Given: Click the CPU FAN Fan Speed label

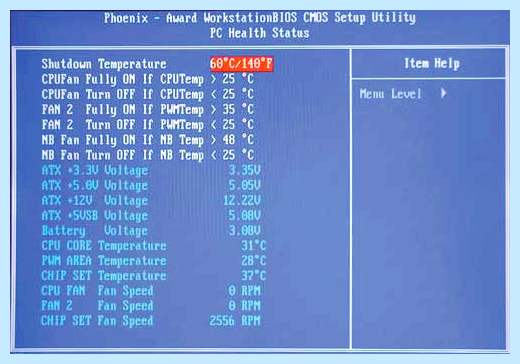Looking at the screenshot, I should pos(97,291).
